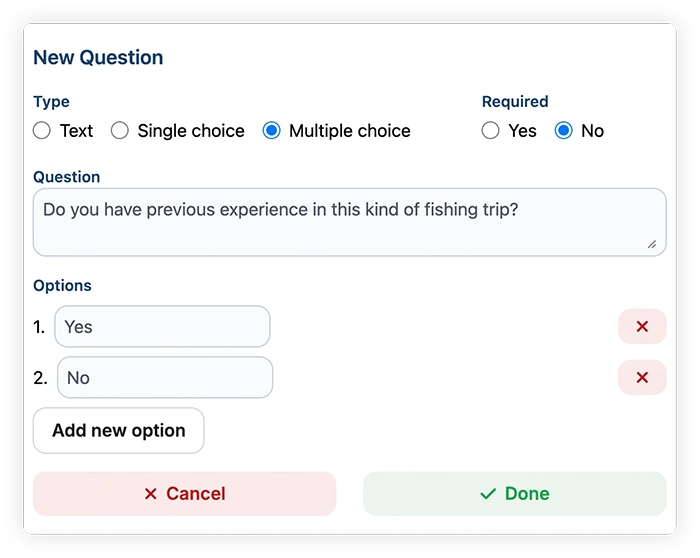Remove the second option "No" with red X
This screenshot has width=700, height=558.
642,378
